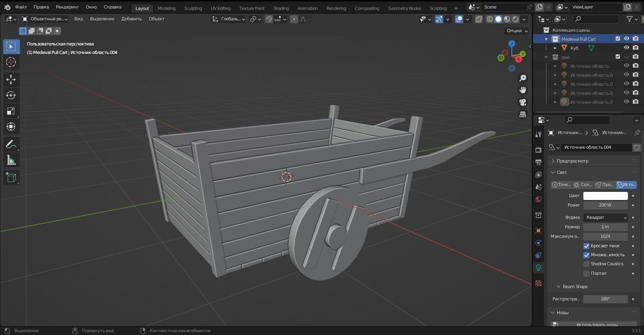Image resolution: width=644 pixels, height=335 pixels.
Task: Switch to the Modeling workspace tab
Action: coord(166,8)
